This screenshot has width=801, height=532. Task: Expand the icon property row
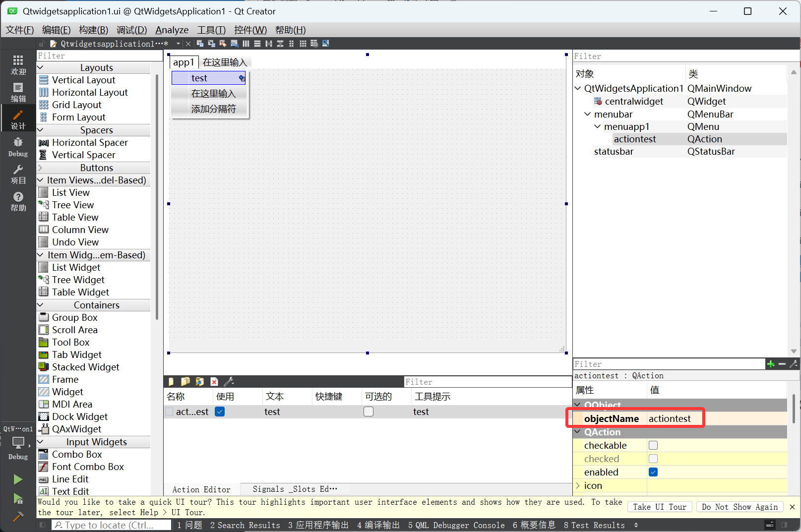pos(578,486)
